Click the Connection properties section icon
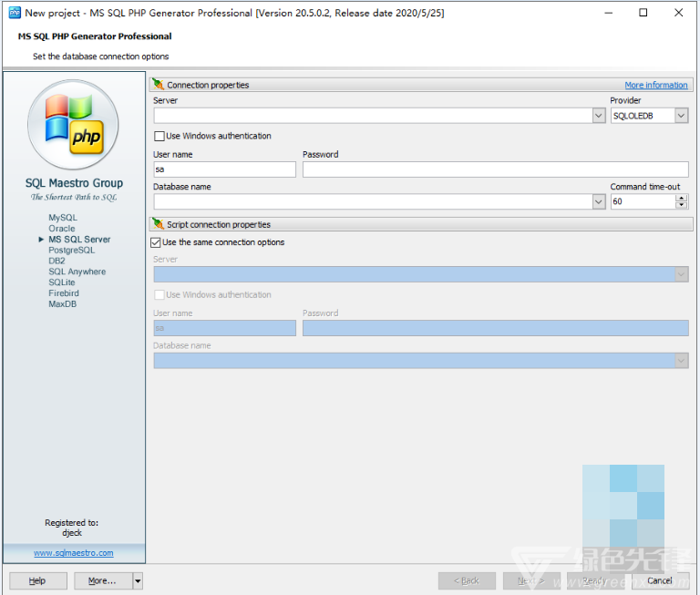The image size is (700, 595). pyautogui.click(x=158, y=85)
